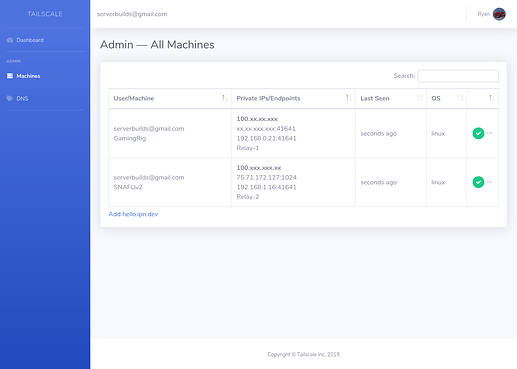The image size is (517, 369).
Task: Click the Dashboard icon in sidebar
Action: pyautogui.click(x=10, y=40)
